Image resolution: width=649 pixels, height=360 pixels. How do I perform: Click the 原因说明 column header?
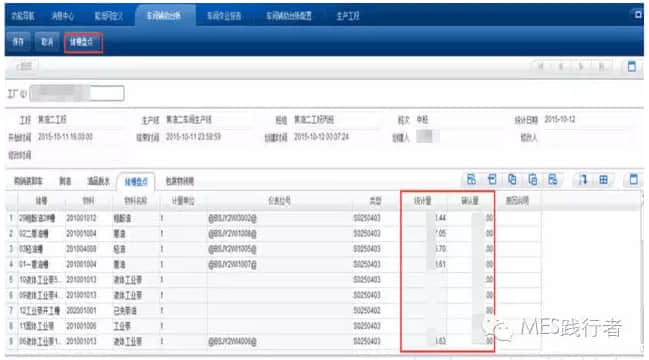[x=517, y=201]
